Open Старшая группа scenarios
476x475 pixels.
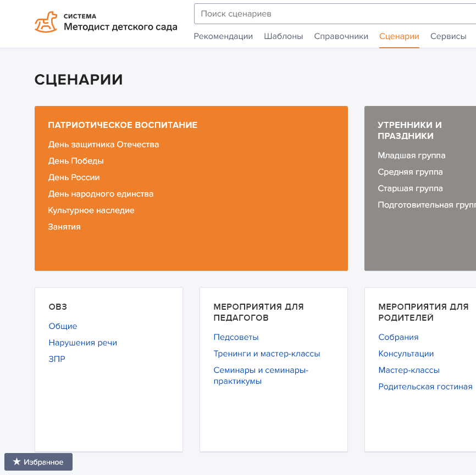pos(410,188)
